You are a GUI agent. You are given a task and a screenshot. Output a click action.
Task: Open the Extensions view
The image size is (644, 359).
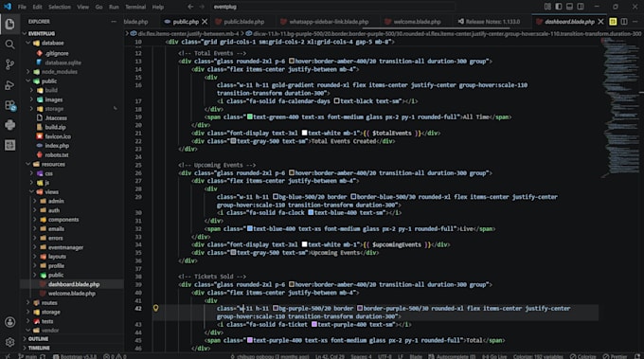pos(9,105)
